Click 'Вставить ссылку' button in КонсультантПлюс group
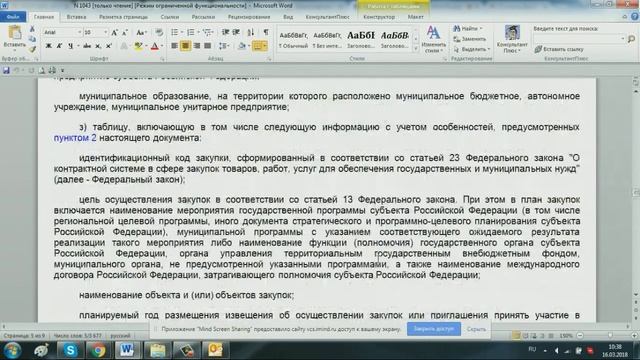This screenshot has height=360, width=640. [559, 49]
